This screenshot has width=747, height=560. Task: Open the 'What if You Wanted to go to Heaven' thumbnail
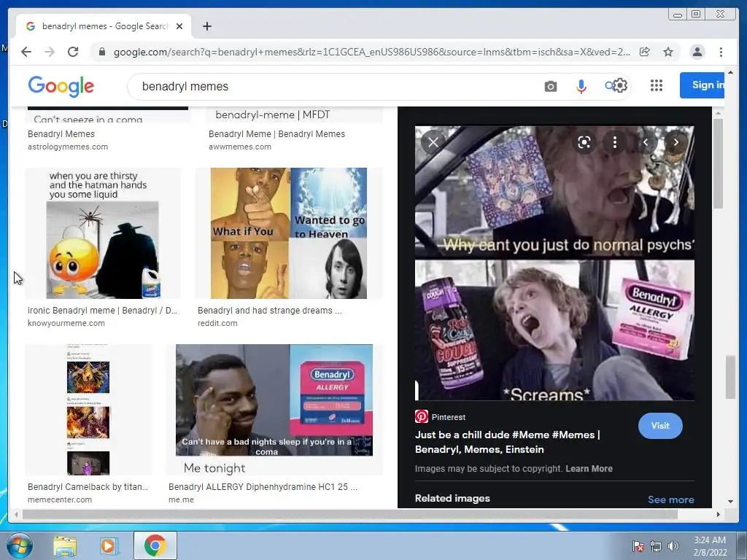click(x=289, y=233)
